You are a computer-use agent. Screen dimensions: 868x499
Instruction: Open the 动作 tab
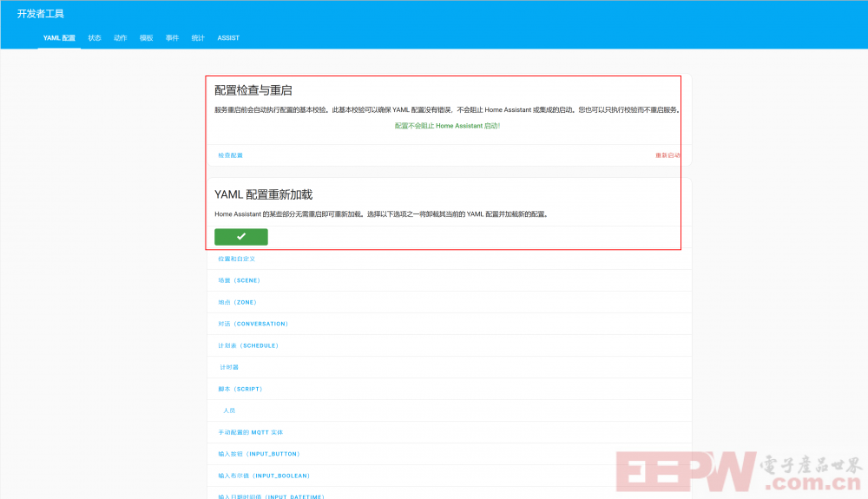click(x=120, y=38)
